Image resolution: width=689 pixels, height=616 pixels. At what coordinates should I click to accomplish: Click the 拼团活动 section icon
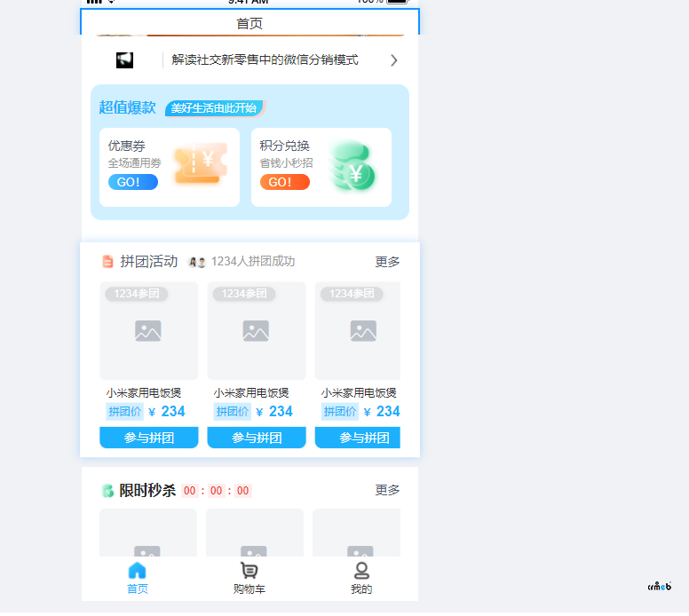coord(107,262)
